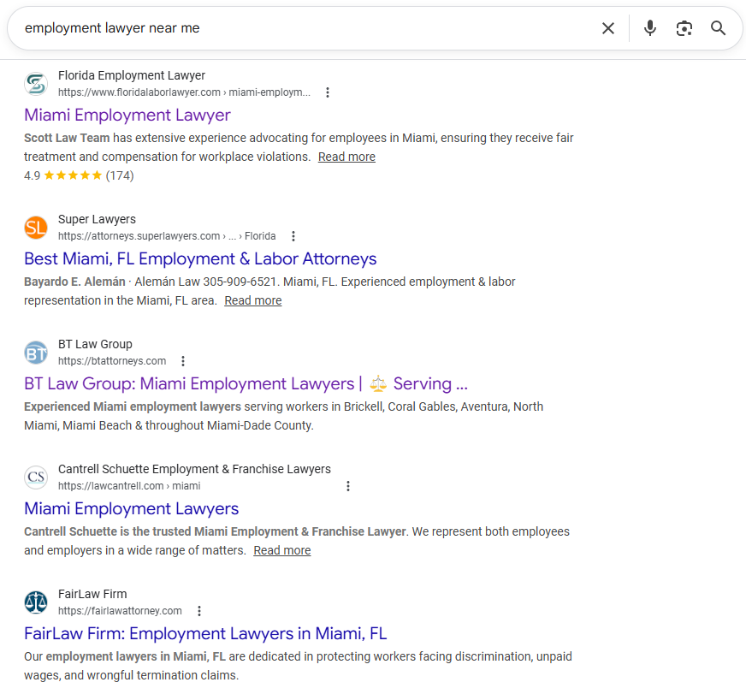Click the Cantrell Schuette CS logo
Viewport: 746px width, 700px height.
point(36,478)
